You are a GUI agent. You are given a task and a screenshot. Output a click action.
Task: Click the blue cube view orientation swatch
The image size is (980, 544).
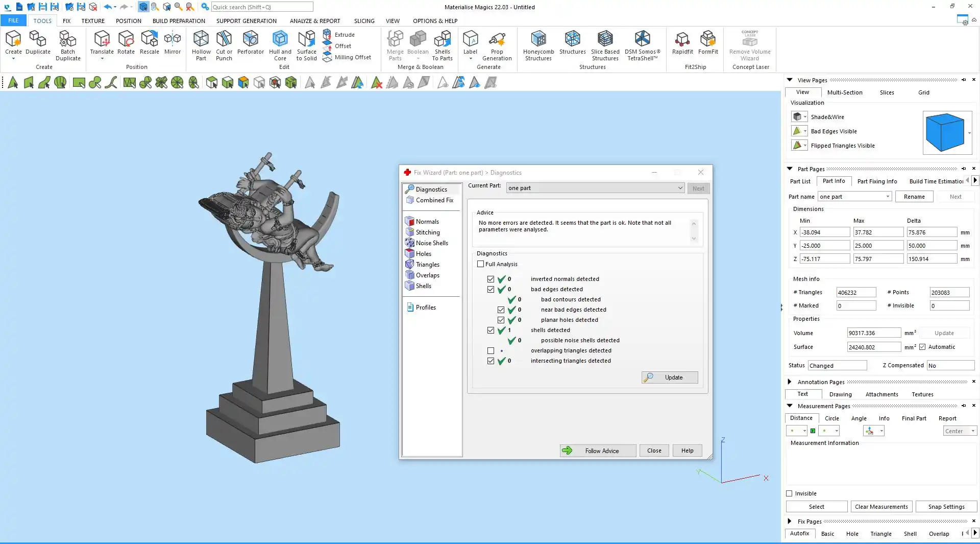[x=945, y=132]
